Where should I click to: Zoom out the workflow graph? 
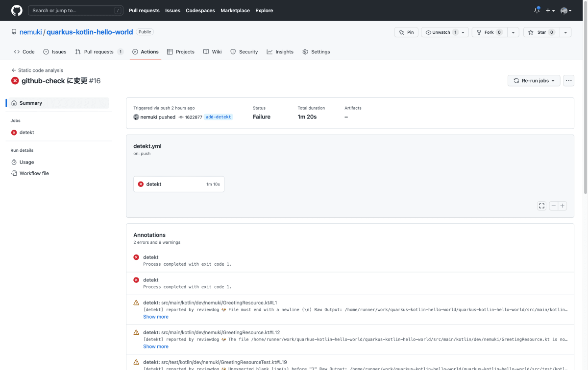point(554,206)
